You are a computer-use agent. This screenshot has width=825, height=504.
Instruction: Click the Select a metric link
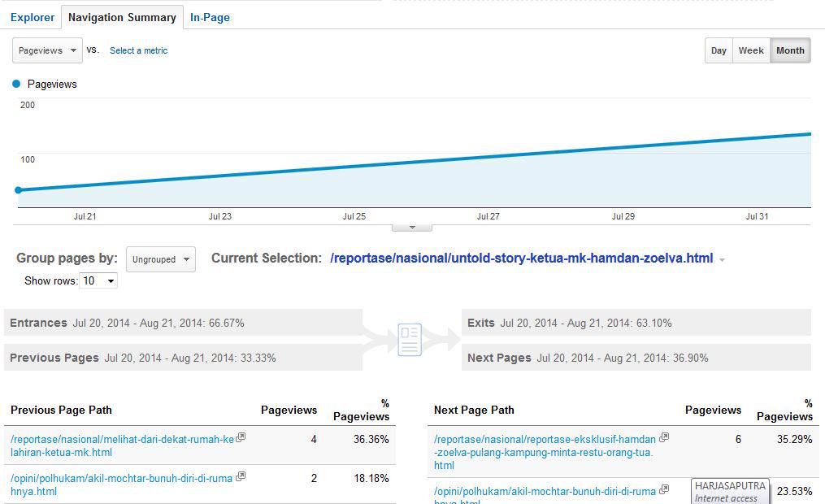pyautogui.click(x=139, y=50)
